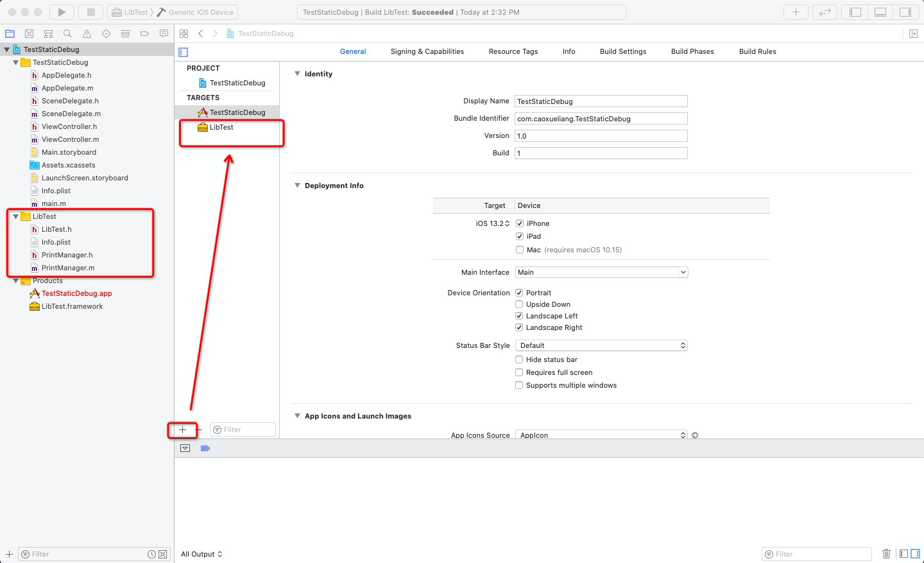Image resolution: width=924 pixels, height=563 pixels.
Task: Toggle the Portrait orientation checkbox
Action: (519, 293)
